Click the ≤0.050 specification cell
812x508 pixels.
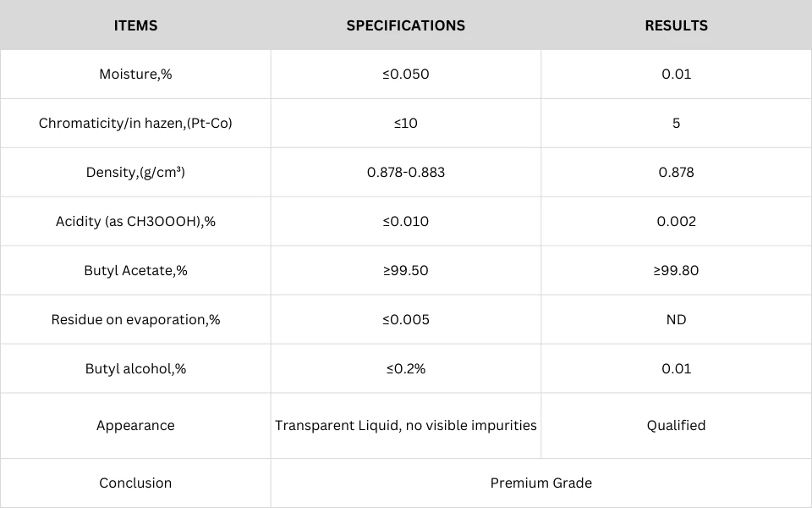pos(405,75)
